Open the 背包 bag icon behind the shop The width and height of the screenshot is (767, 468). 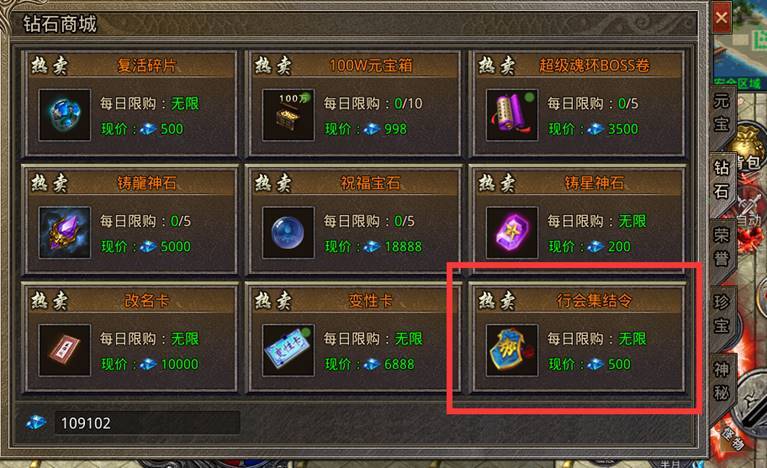[749, 149]
